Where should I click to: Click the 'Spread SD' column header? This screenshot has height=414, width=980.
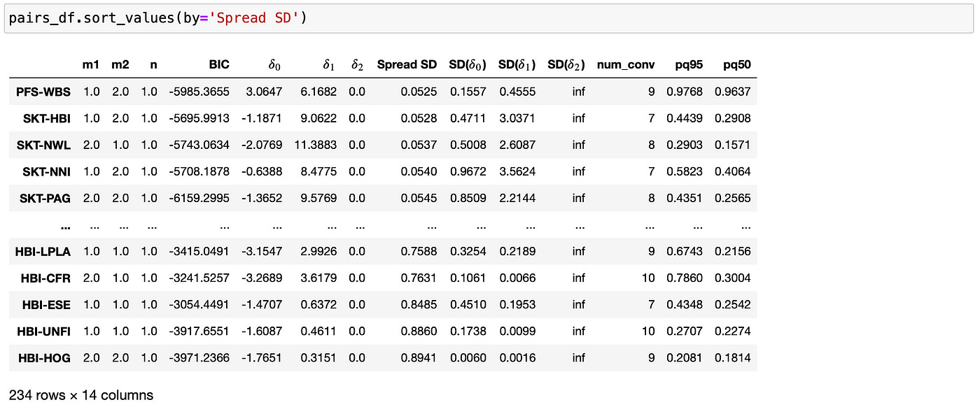click(x=407, y=65)
